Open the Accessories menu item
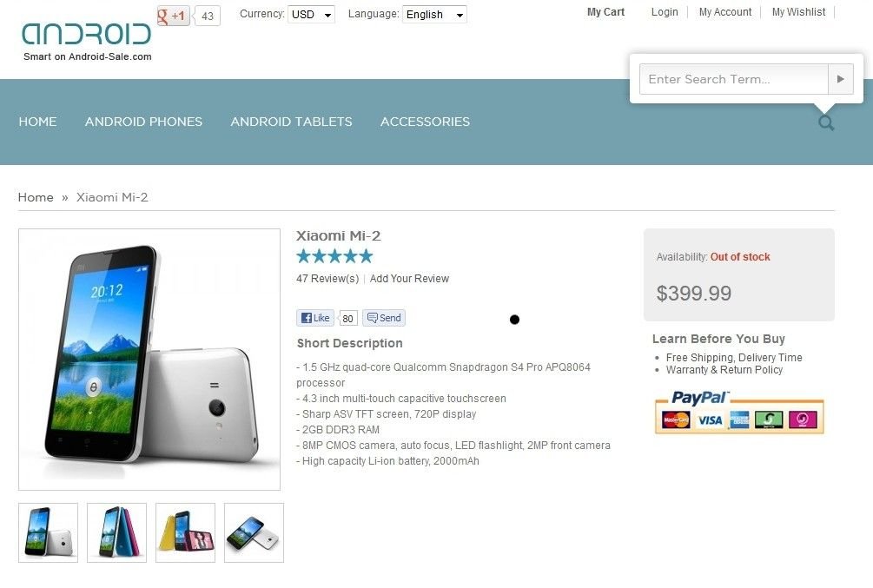The width and height of the screenshot is (873, 588). pos(425,122)
